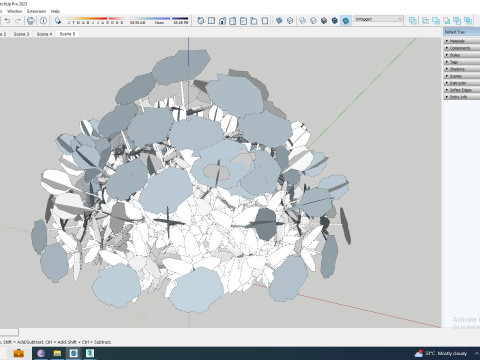Click the Undo arrow icon
The width and height of the screenshot is (480, 360).
(x=7, y=21)
